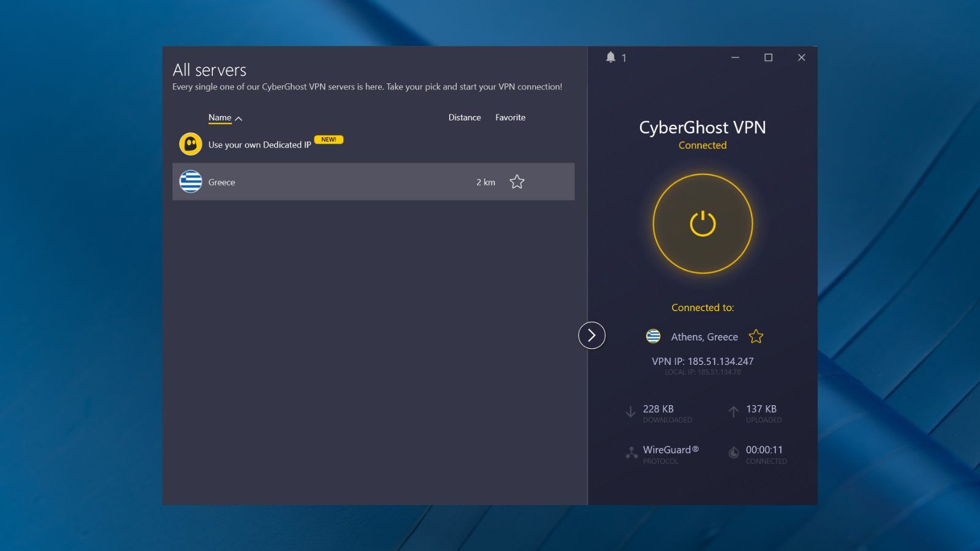
Task: Click the Athens, Greece location label
Action: coord(704,337)
